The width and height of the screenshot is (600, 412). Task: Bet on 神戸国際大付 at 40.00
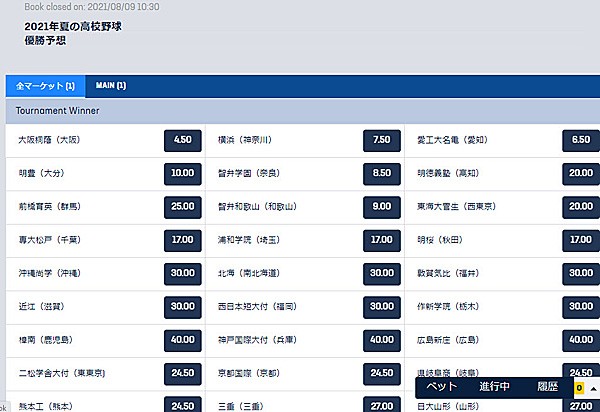click(x=381, y=340)
